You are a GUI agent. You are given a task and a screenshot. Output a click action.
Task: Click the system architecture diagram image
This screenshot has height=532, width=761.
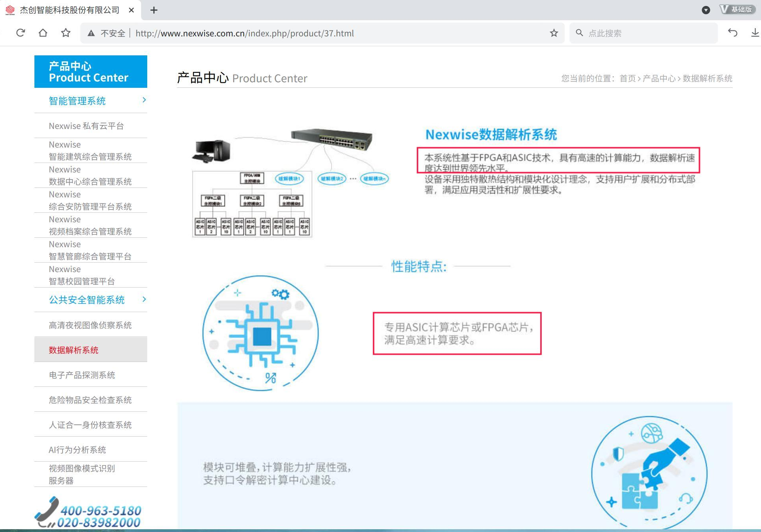pos(290,182)
